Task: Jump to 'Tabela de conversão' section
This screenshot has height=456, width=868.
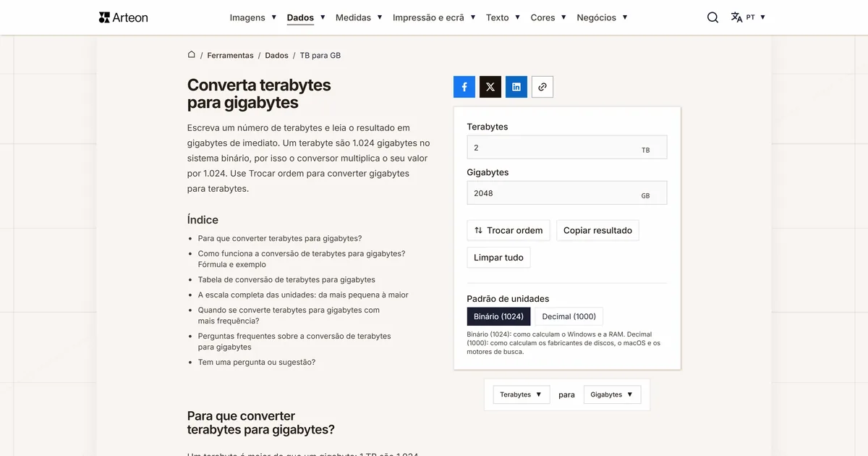Action: pyautogui.click(x=286, y=279)
